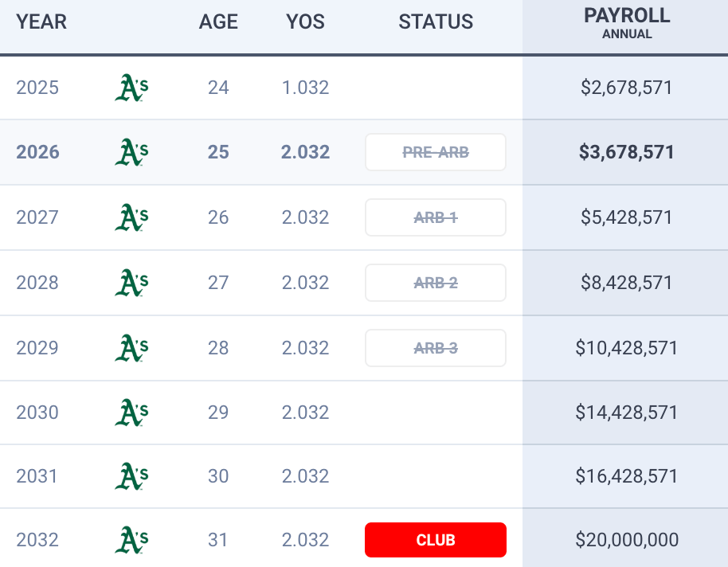The image size is (728, 567).
Task: Click the A's logo in 2029 row
Action: point(131,348)
